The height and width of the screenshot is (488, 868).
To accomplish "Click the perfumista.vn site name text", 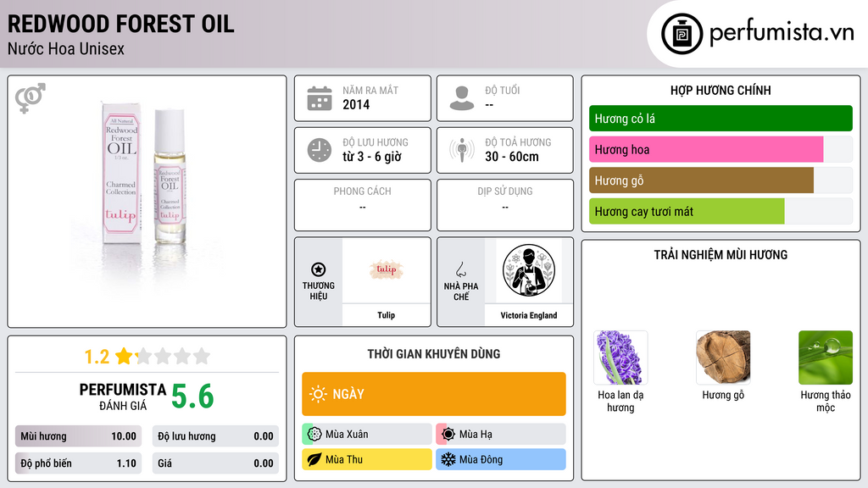I will 782,33.
